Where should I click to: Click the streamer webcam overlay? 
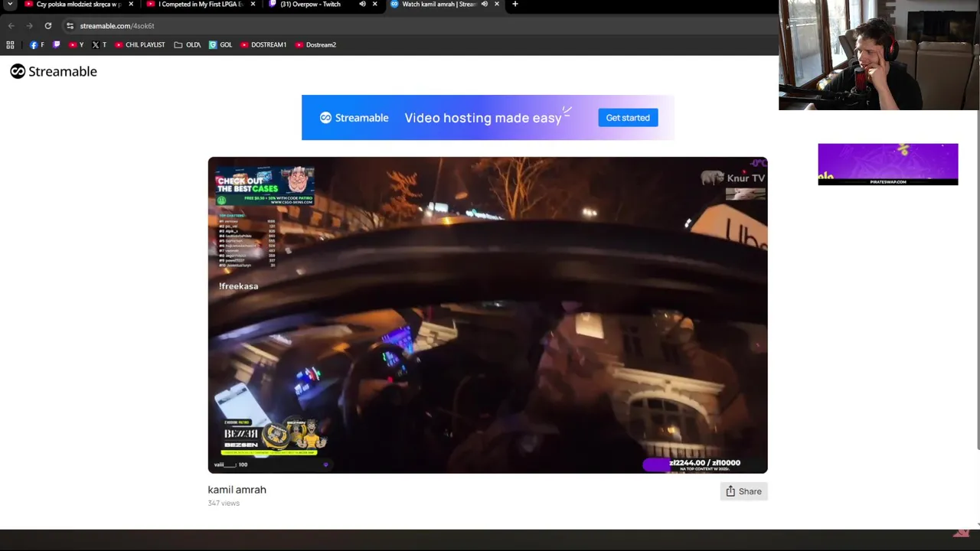pos(879,55)
